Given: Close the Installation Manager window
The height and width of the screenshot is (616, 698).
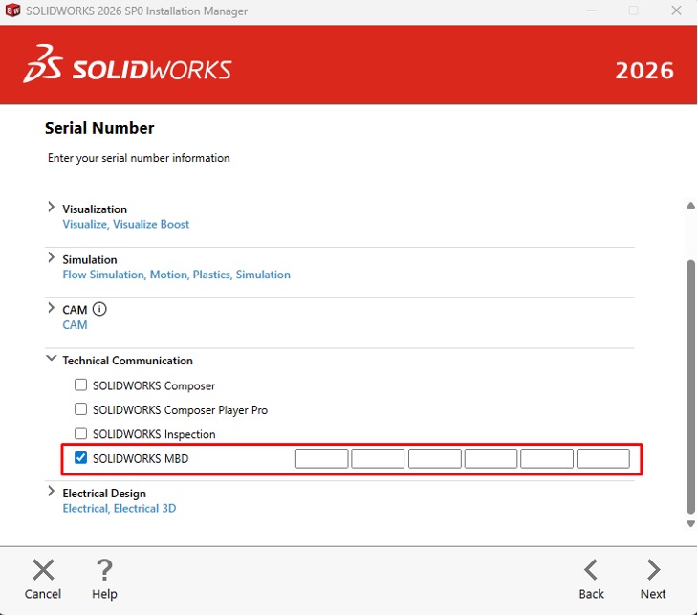Looking at the screenshot, I should tap(676, 11).
